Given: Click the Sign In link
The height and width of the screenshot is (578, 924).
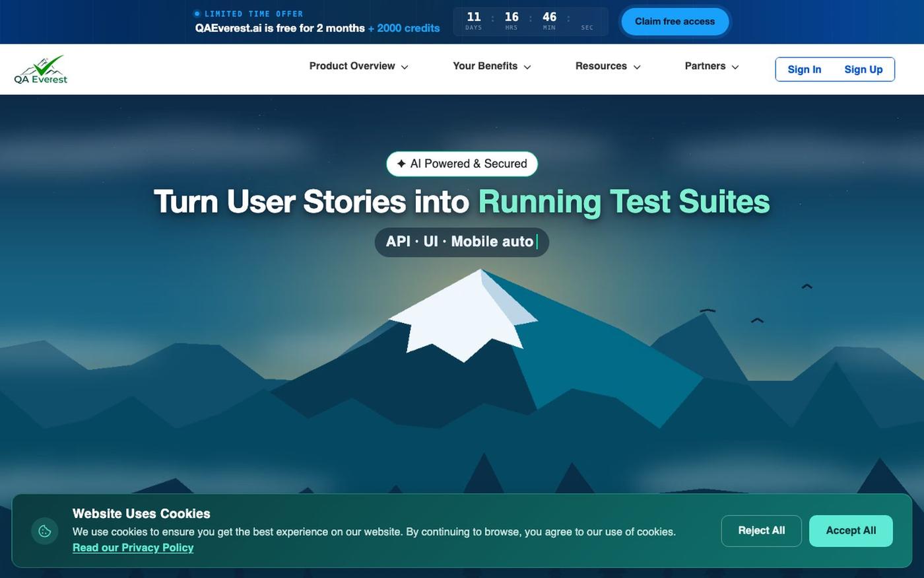Looking at the screenshot, I should click(805, 69).
